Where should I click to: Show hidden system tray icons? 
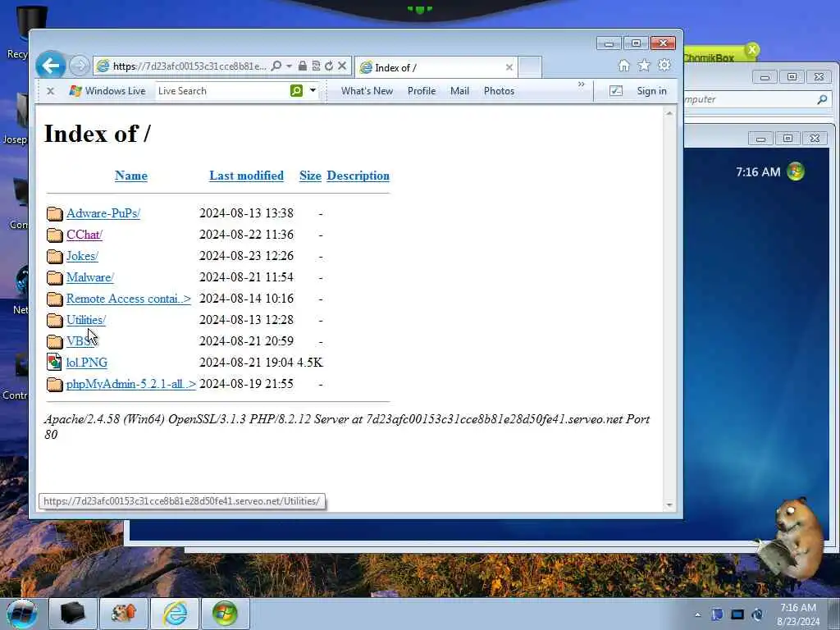click(697, 615)
